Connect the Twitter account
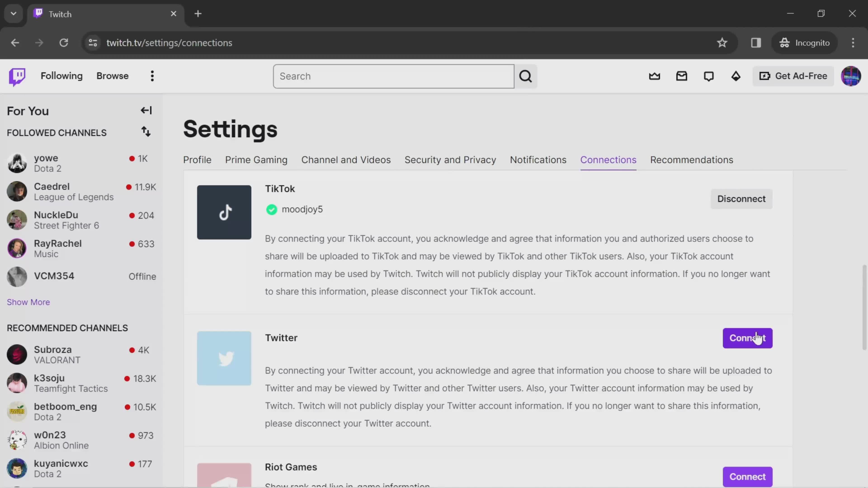Image resolution: width=868 pixels, height=488 pixels. pyautogui.click(x=747, y=338)
